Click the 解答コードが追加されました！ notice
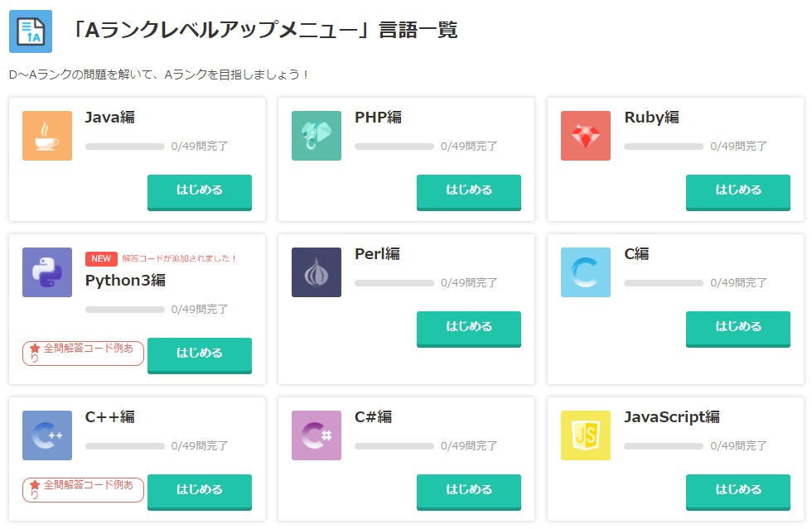 coord(179,258)
